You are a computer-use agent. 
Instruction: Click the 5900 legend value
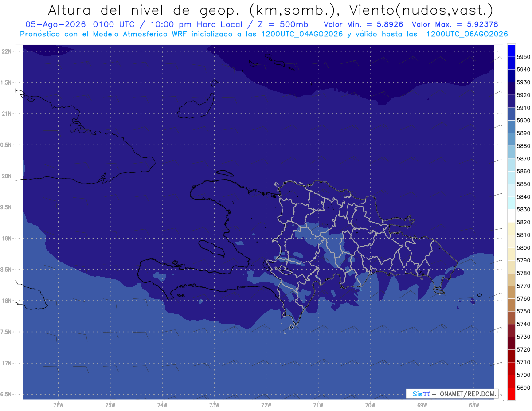(523, 121)
